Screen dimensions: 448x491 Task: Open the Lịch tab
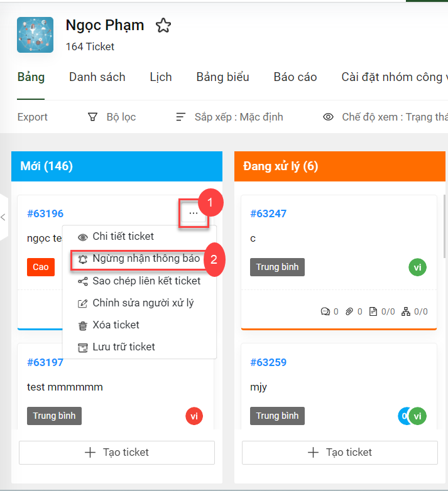pos(161,77)
